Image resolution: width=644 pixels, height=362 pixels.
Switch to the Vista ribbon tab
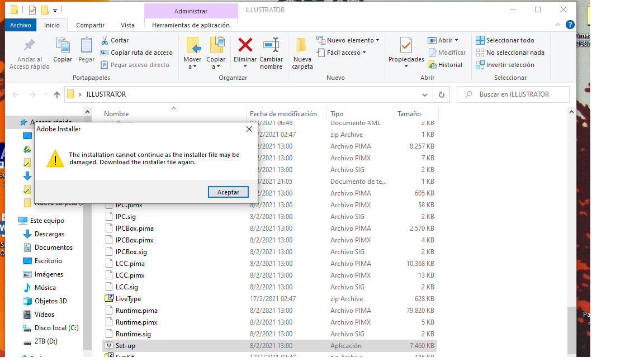127,25
